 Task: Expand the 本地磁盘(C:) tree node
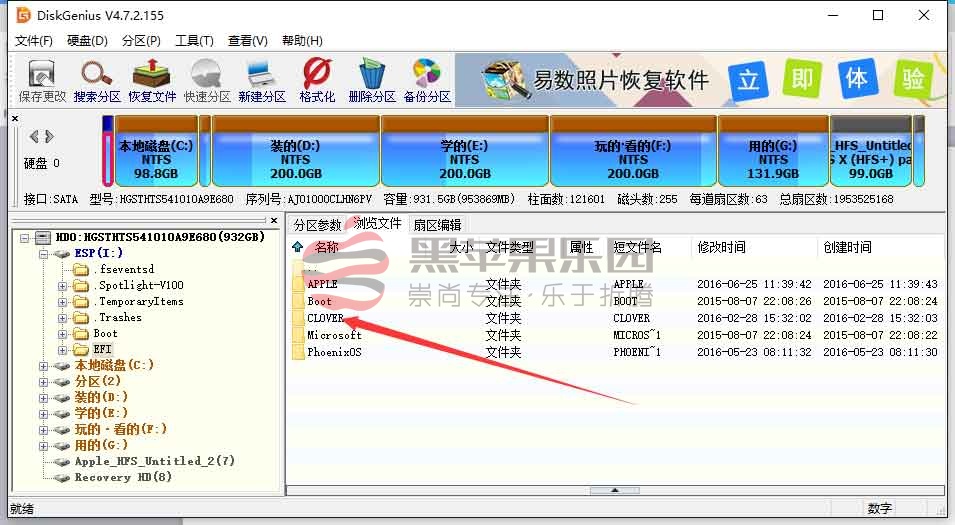(43, 366)
